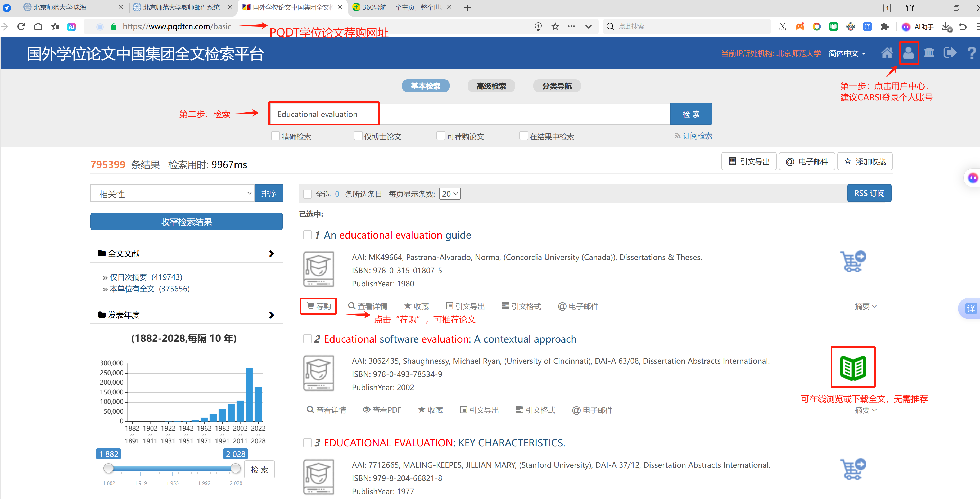Click the RSS 订阅 button
The height and width of the screenshot is (499, 980).
click(x=869, y=193)
